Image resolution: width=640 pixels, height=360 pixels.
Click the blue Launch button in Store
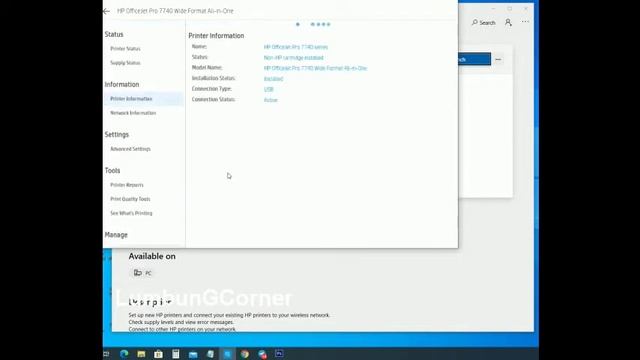(x=474, y=59)
